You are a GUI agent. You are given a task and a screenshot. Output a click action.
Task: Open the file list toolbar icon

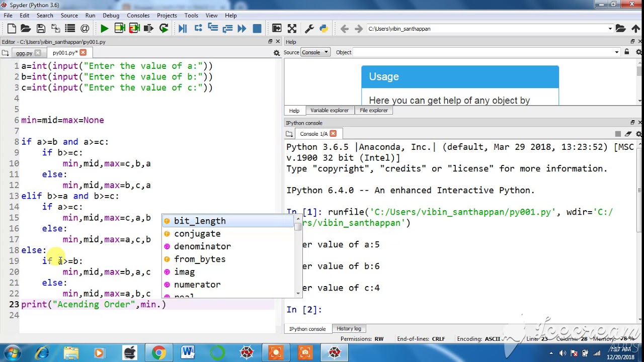click(70, 29)
